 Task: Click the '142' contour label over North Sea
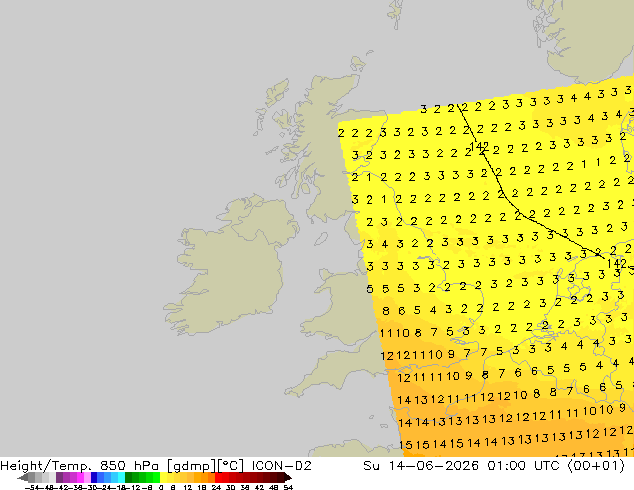tap(480, 146)
